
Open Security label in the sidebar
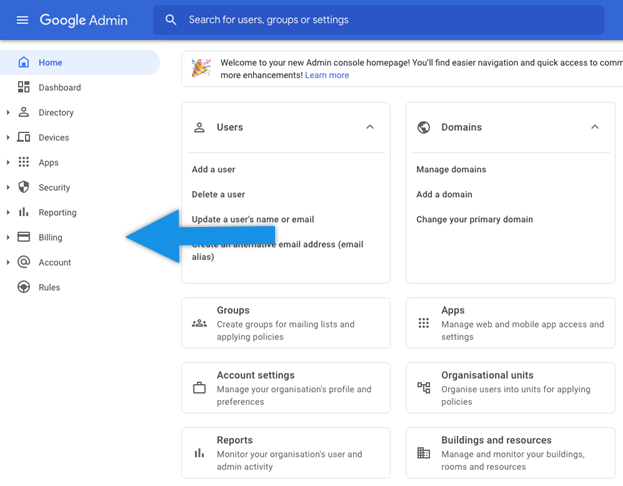pyautogui.click(x=54, y=188)
